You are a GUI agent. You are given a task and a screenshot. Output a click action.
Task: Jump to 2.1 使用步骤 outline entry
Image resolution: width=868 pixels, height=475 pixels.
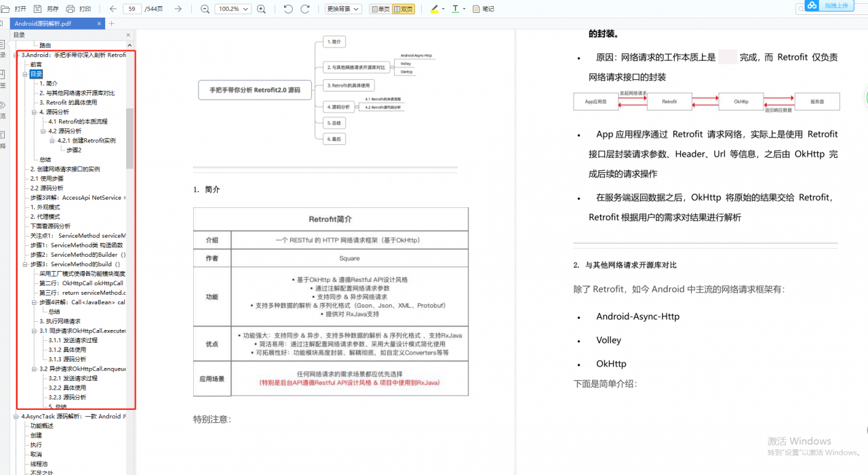pos(47,178)
